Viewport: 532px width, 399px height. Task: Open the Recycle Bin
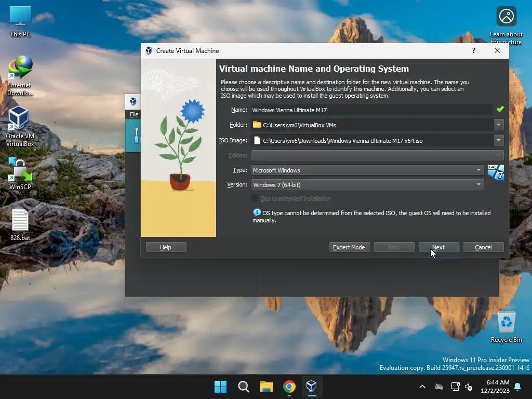[x=506, y=327]
